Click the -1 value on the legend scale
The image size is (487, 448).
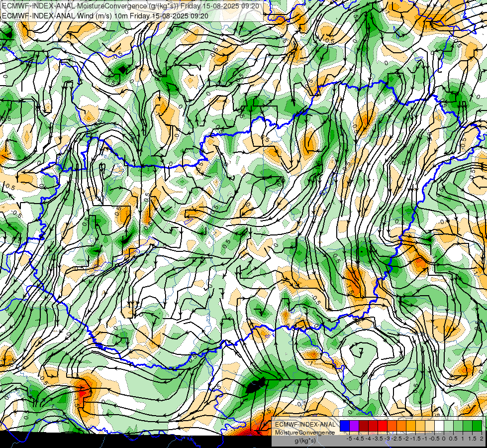[x=425, y=439]
